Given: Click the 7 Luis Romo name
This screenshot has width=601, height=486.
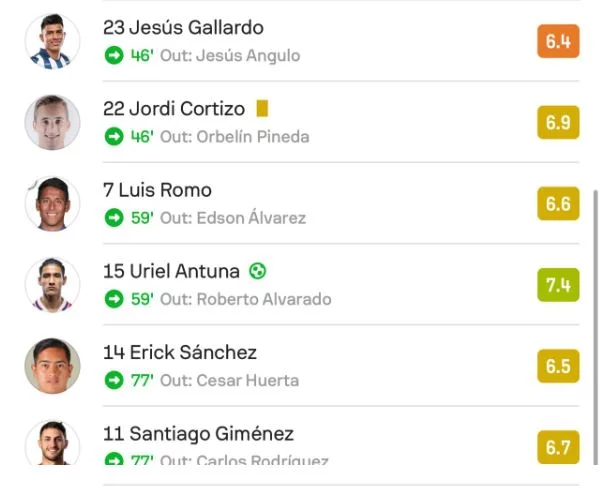Looking at the screenshot, I should click(x=157, y=190).
